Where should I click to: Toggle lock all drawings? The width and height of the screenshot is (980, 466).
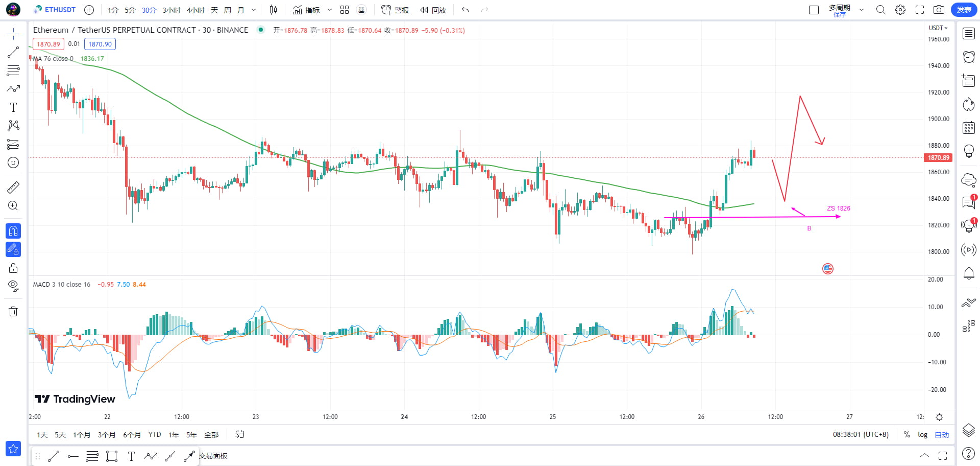click(13, 268)
